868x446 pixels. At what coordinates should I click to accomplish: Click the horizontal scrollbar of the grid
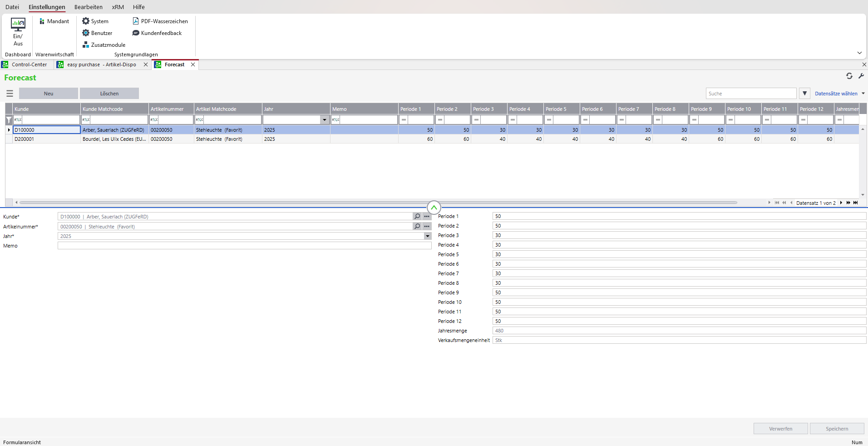tap(378, 203)
